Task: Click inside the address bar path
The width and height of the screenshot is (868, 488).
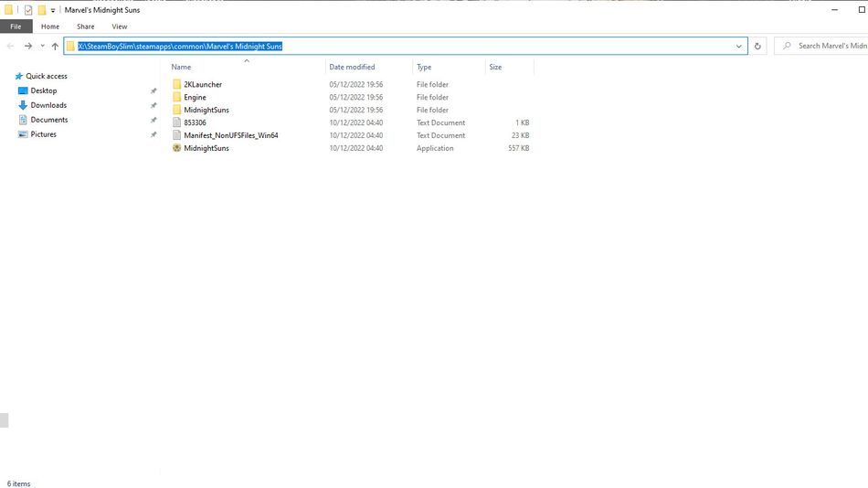Action: [x=180, y=46]
